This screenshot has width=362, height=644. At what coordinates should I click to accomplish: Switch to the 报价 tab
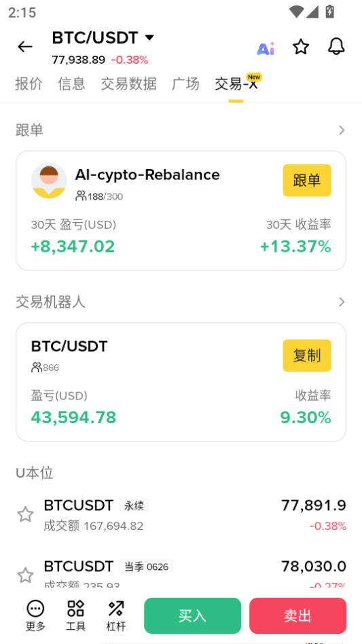click(x=29, y=84)
